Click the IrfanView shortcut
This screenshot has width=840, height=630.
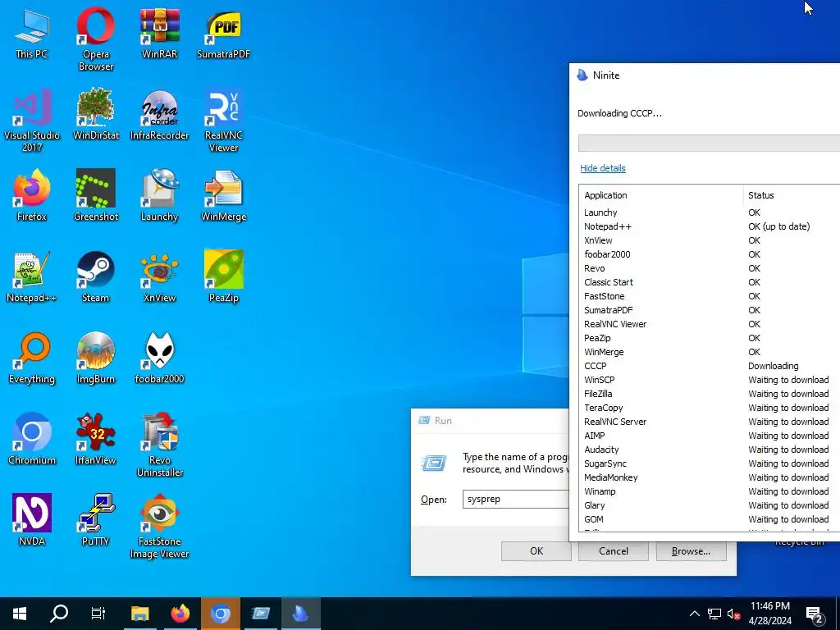click(95, 440)
